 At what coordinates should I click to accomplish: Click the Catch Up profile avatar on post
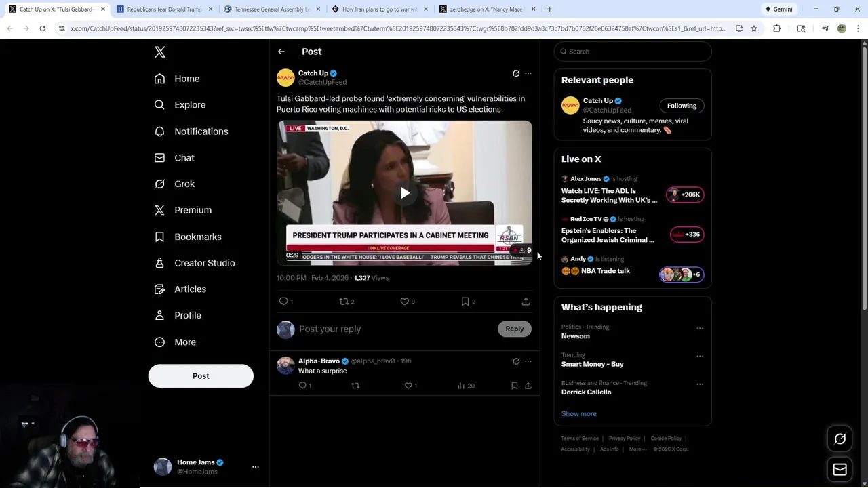pos(285,77)
